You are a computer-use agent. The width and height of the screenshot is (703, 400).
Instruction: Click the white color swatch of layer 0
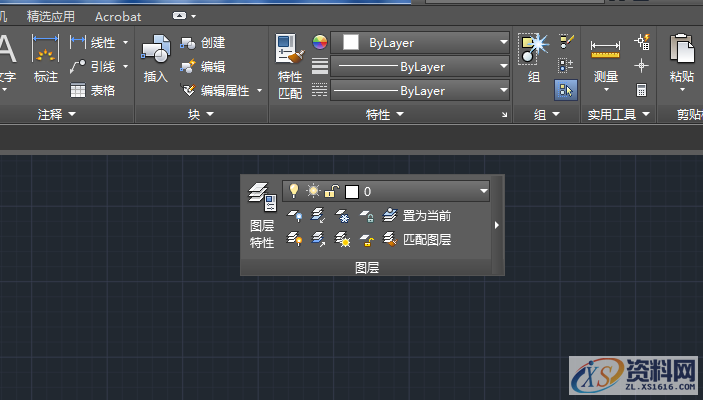(x=351, y=190)
